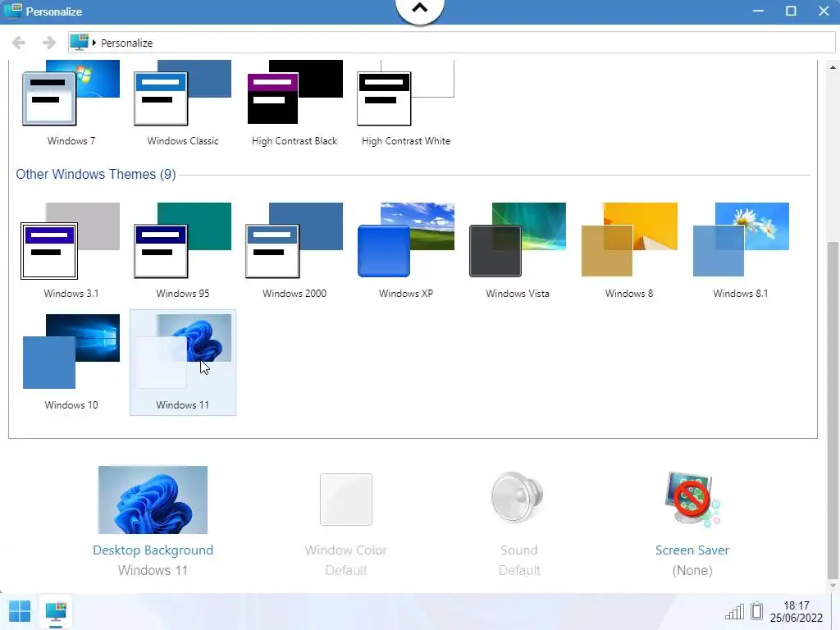Click the scrollbar down arrow
The height and width of the screenshot is (630, 840).
pyautogui.click(x=833, y=586)
